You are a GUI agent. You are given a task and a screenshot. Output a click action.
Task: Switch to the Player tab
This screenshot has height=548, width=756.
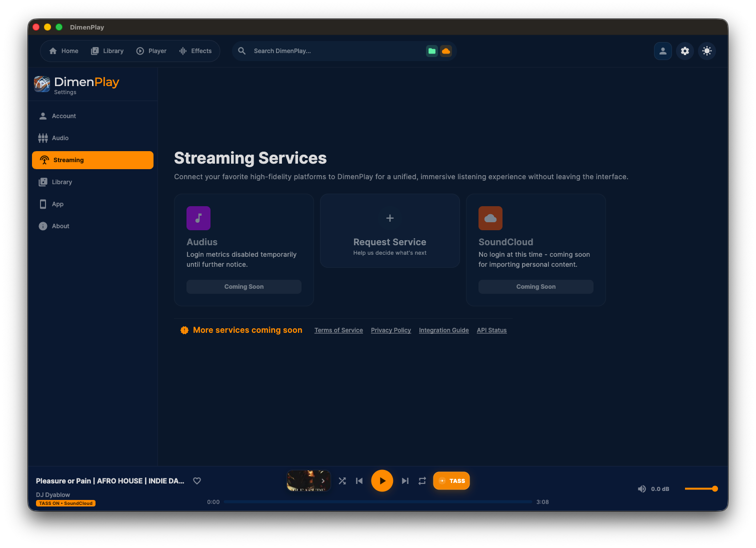[151, 51]
